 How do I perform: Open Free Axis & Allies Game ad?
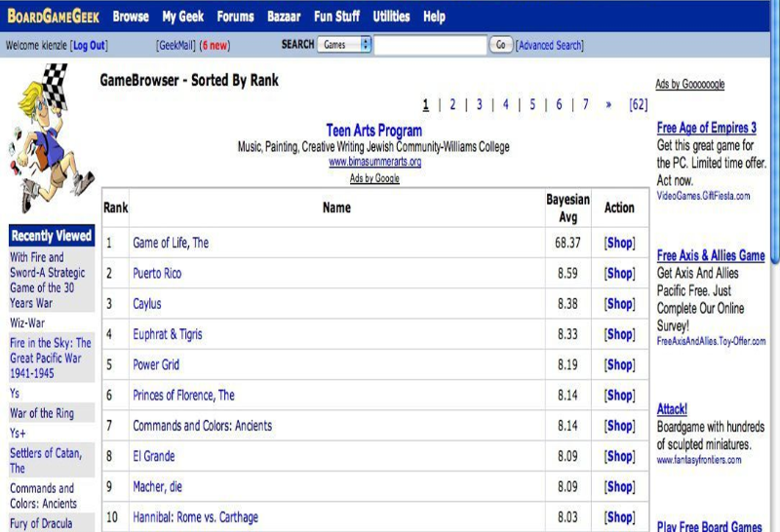(711, 255)
